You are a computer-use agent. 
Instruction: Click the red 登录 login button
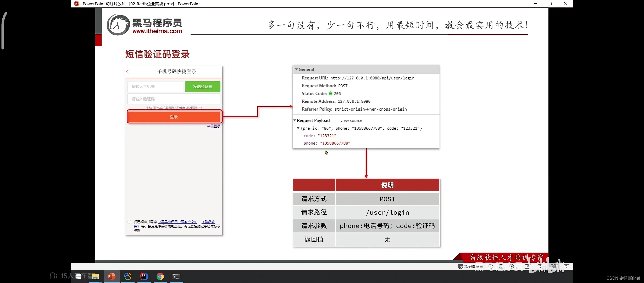pos(174,117)
